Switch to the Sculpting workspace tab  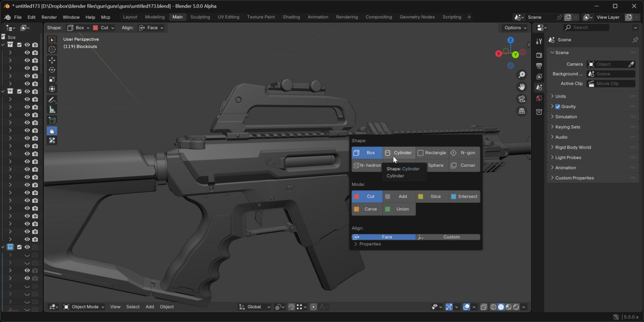pos(200,17)
